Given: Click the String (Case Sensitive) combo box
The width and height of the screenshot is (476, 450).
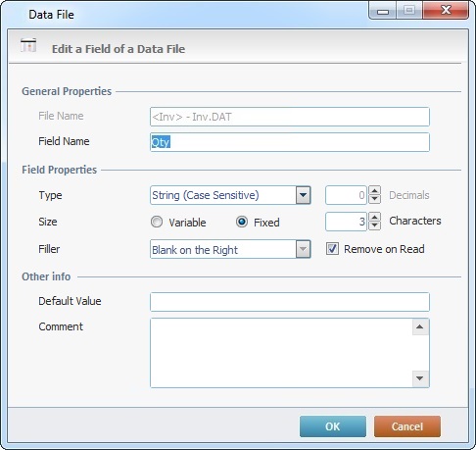Looking at the screenshot, I should click(x=230, y=195).
